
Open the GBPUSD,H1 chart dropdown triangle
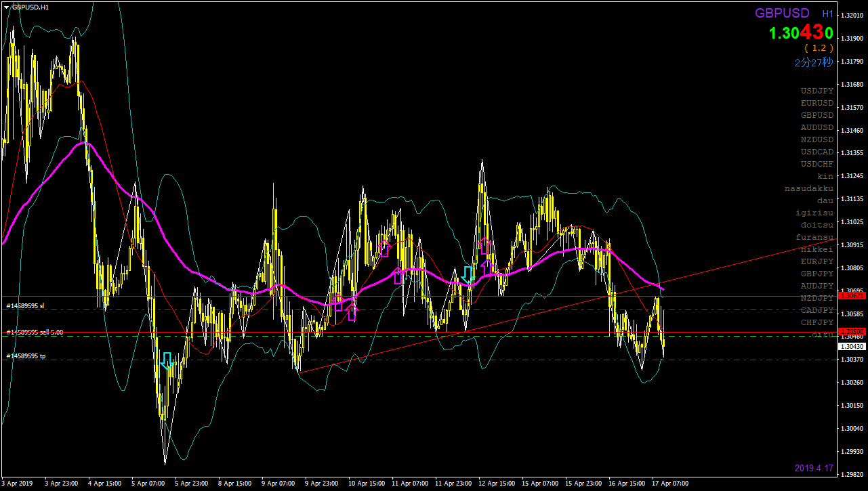click(7, 7)
